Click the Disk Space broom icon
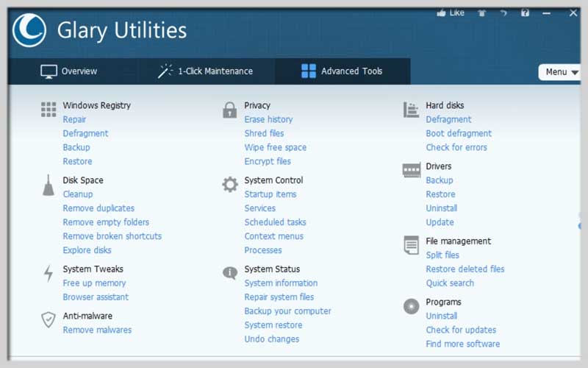The height and width of the screenshot is (368, 588). (x=49, y=185)
